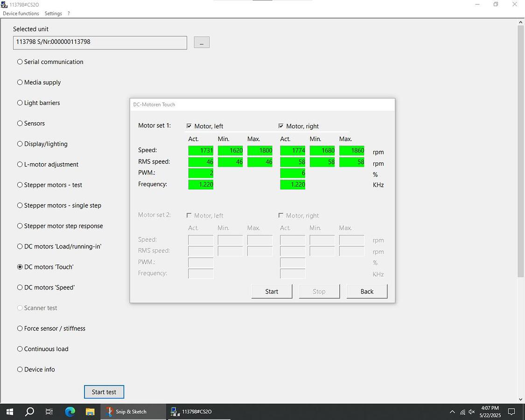
Task: Open the Device functions menu
Action: tap(21, 14)
